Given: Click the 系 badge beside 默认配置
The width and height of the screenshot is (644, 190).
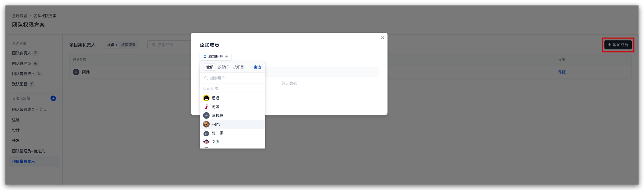Looking at the screenshot, I should coord(32,84).
